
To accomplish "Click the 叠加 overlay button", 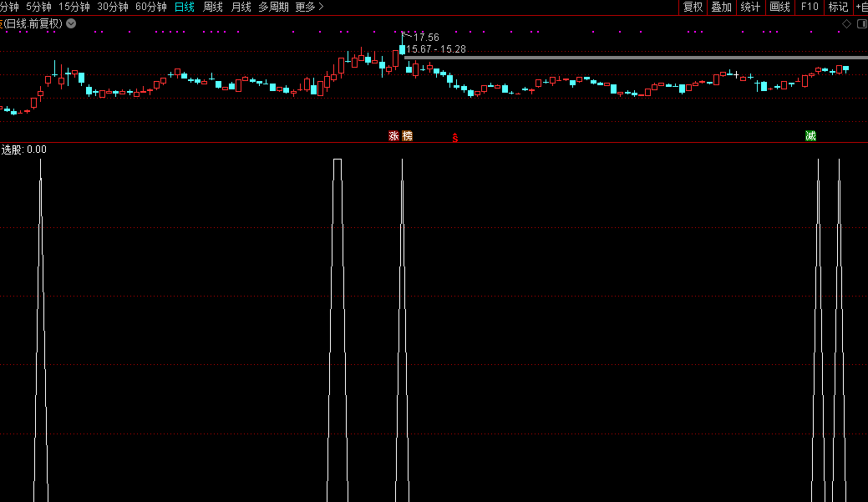I will (x=721, y=7).
